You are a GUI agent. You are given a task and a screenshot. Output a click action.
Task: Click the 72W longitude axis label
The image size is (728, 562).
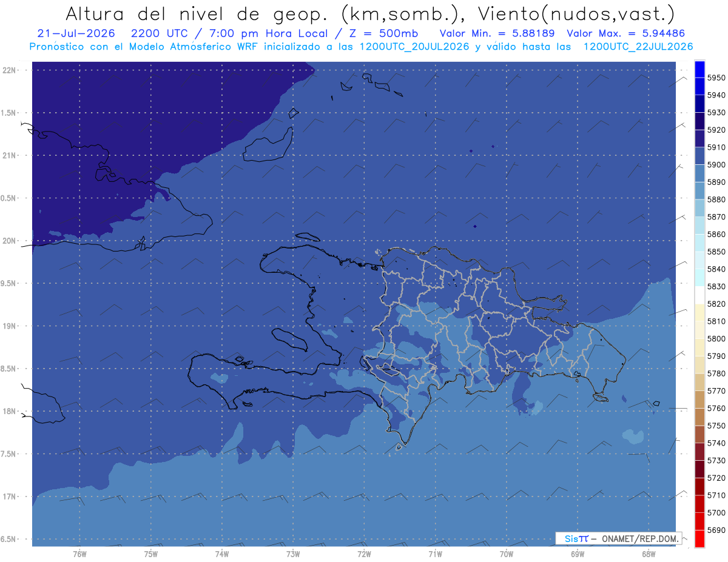365,554
